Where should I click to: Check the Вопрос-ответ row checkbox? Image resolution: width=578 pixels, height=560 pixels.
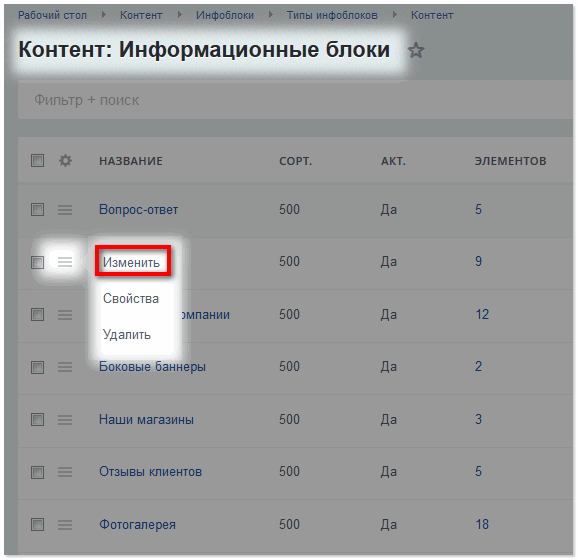tap(37, 210)
